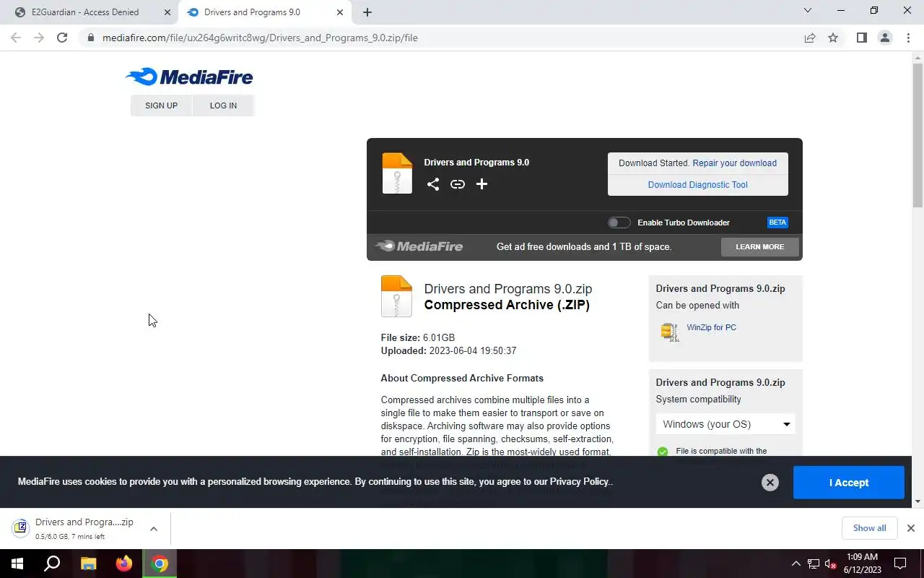Open the Chrome side panel
Viewport: 924px width, 578px height.
[x=862, y=38]
